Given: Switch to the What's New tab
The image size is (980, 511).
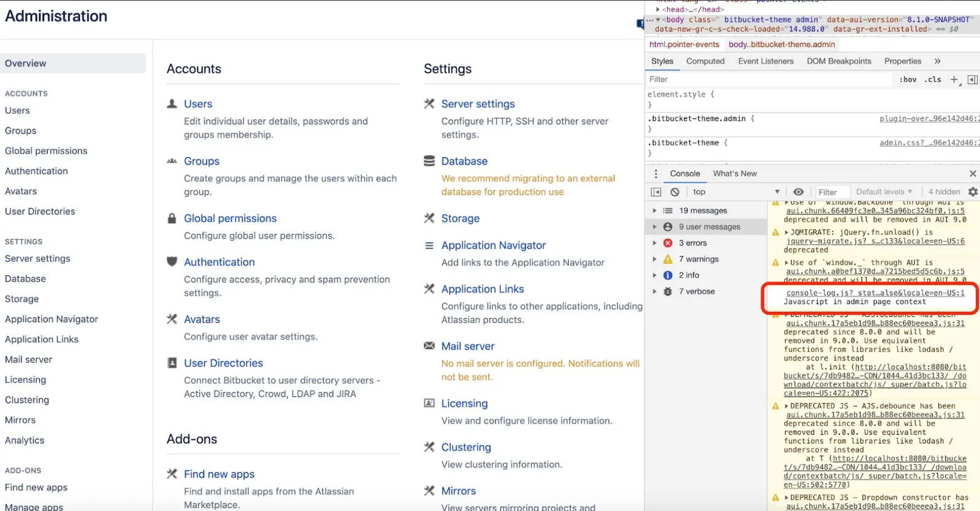Looking at the screenshot, I should click(x=734, y=174).
